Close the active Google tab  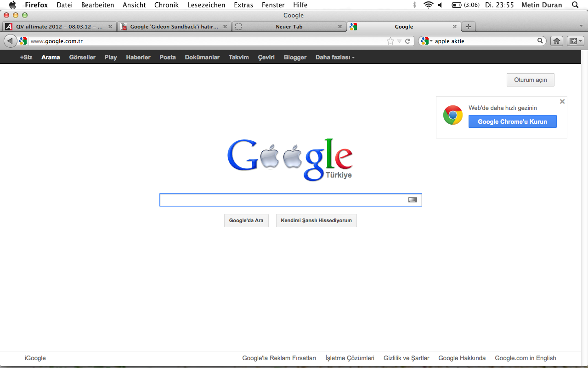[x=455, y=27]
